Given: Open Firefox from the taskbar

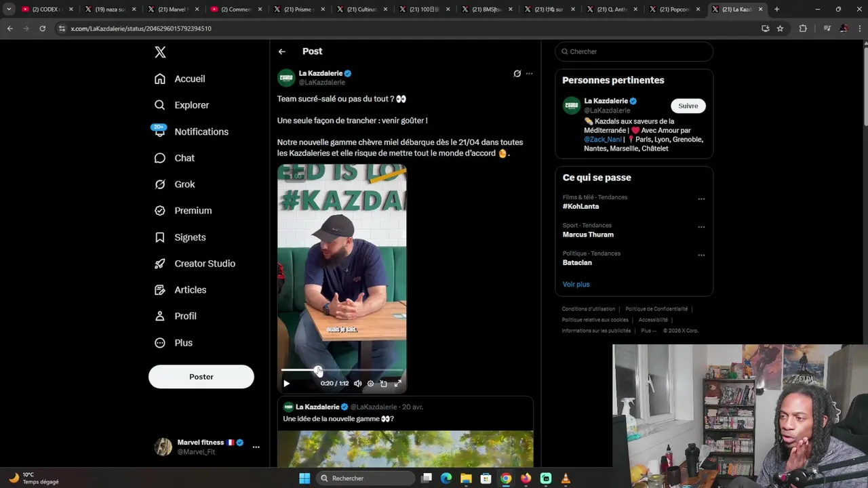Looking at the screenshot, I should 526,479.
